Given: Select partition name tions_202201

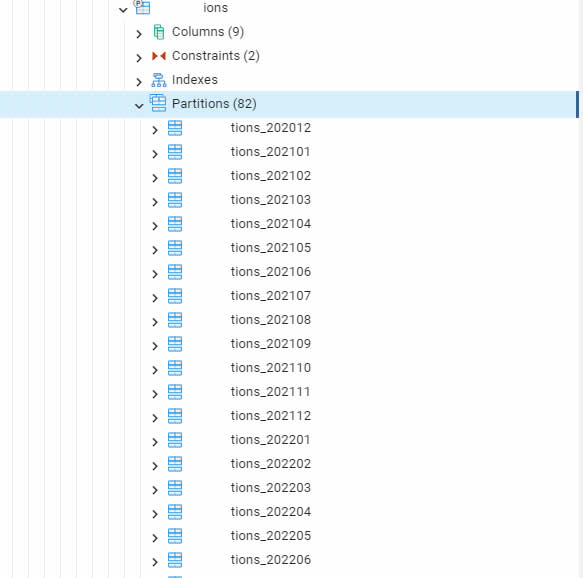Looking at the screenshot, I should [x=271, y=440].
